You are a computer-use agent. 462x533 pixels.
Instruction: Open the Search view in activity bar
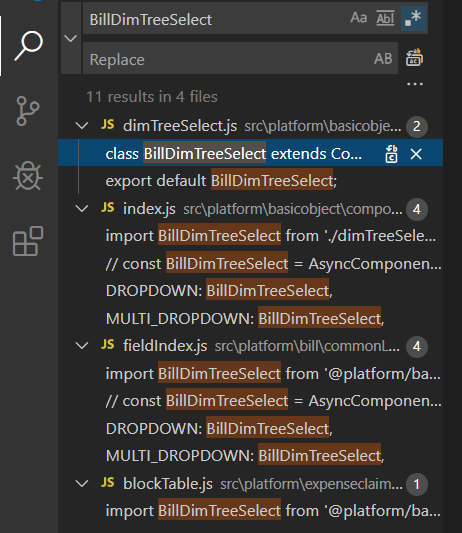[x=29, y=46]
